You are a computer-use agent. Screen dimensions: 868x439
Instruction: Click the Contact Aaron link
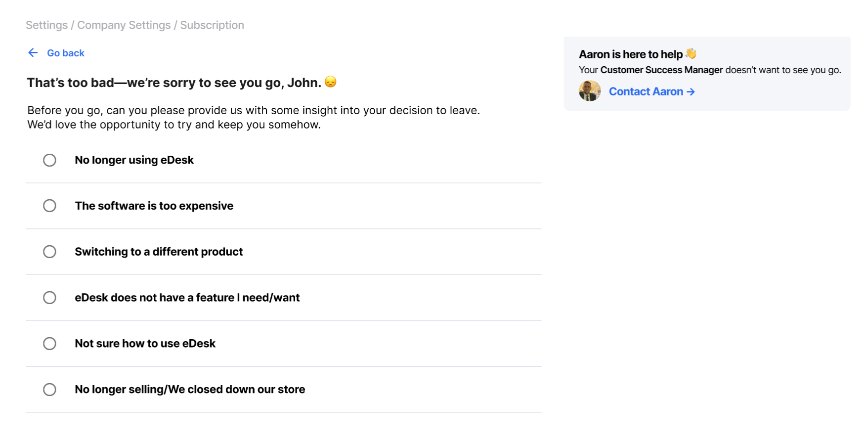point(651,91)
